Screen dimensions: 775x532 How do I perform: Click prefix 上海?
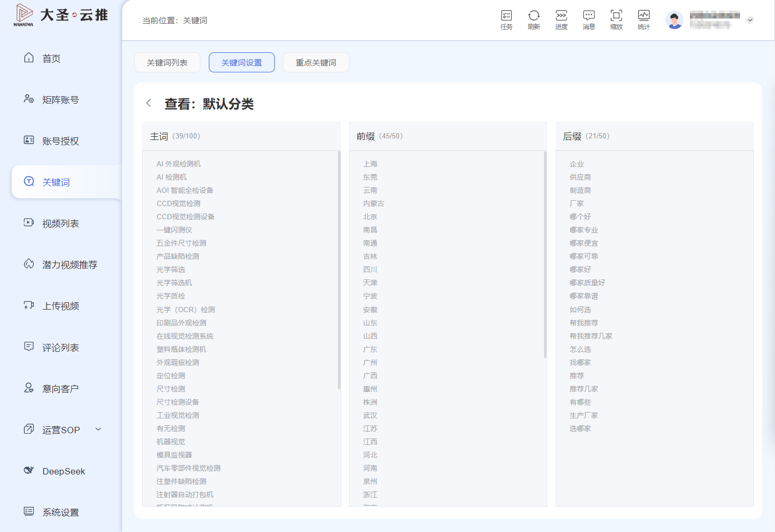[370, 164]
